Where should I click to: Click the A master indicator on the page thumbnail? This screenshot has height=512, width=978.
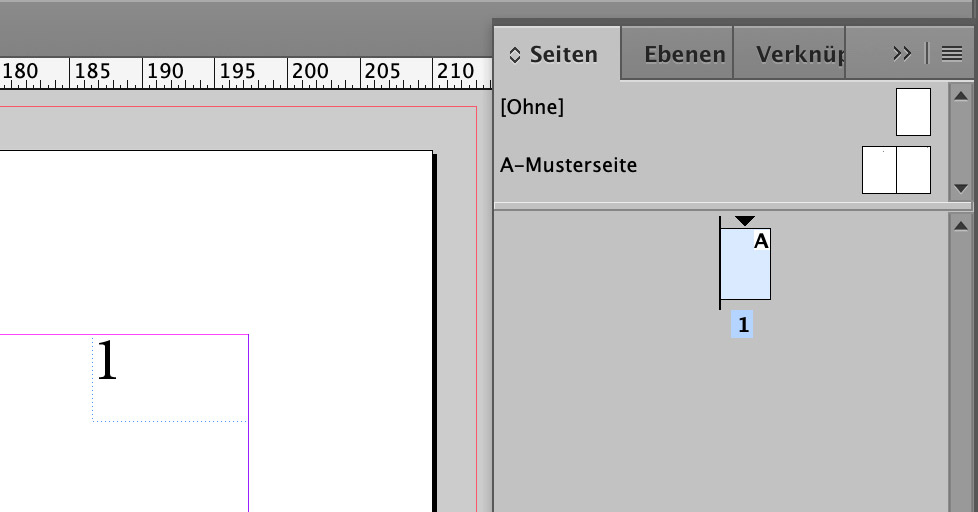(x=761, y=241)
